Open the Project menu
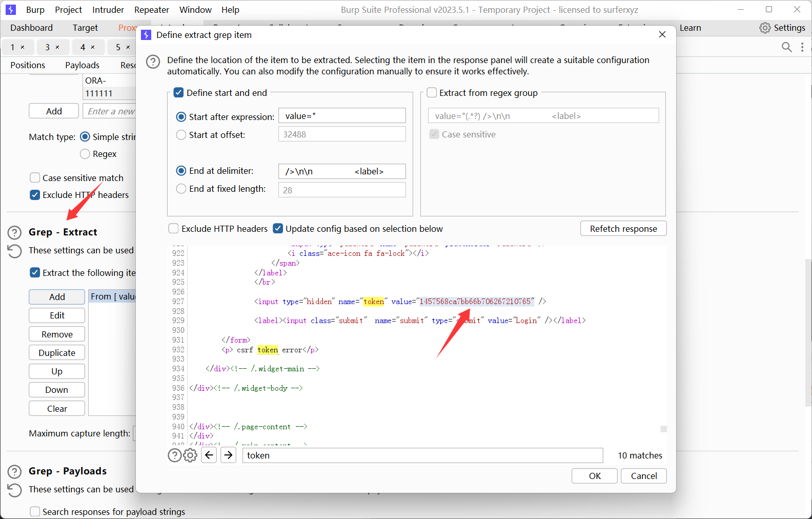Image resolution: width=812 pixels, height=519 pixels. [68, 10]
